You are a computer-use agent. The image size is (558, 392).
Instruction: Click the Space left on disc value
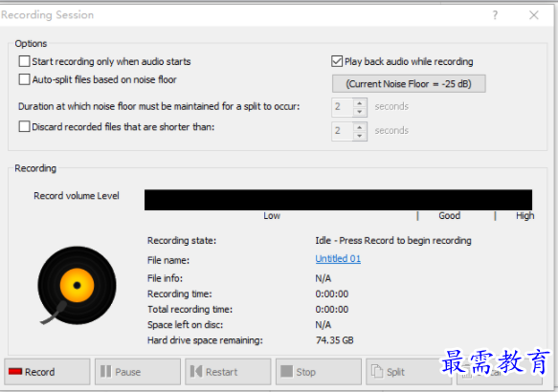tap(324, 325)
